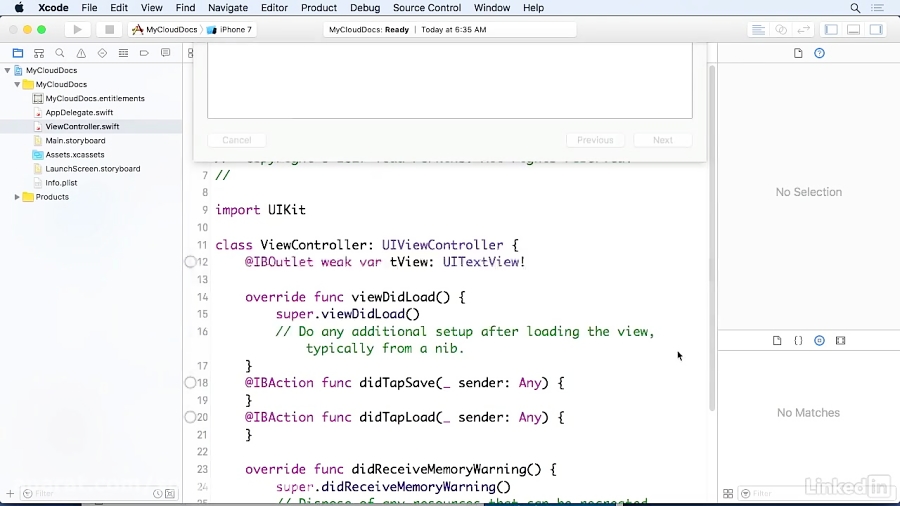This screenshot has width=900, height=506.
Task: Open the Code Snippet library
Action: [798, 341]
